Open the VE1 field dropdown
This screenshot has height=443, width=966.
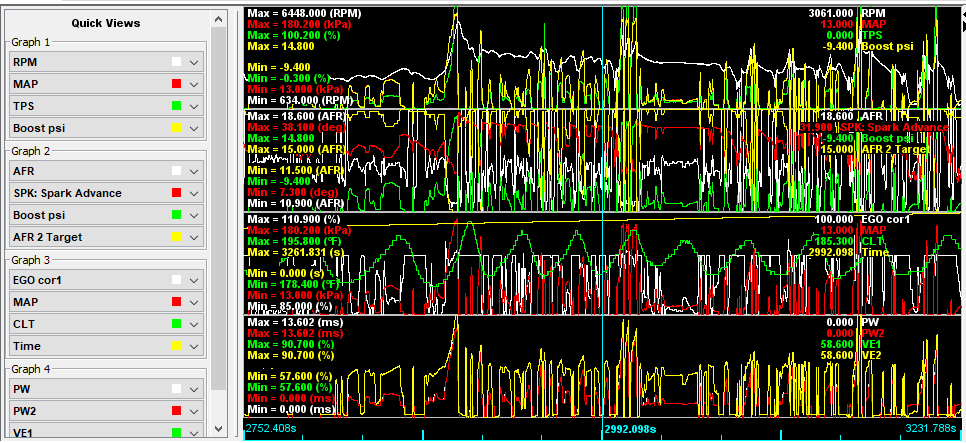point(195,432)
